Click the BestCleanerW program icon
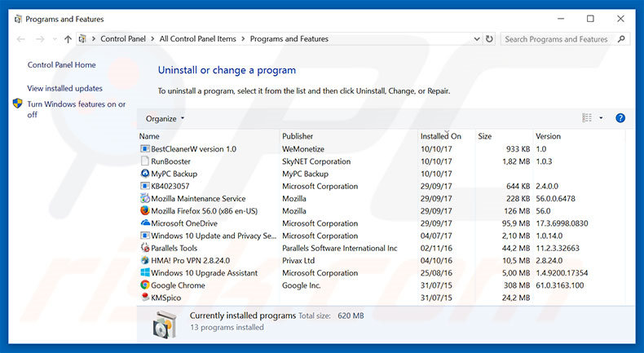The width and height of the screenshot is (644, 353). pyautogui.click(x=144, y=148)
